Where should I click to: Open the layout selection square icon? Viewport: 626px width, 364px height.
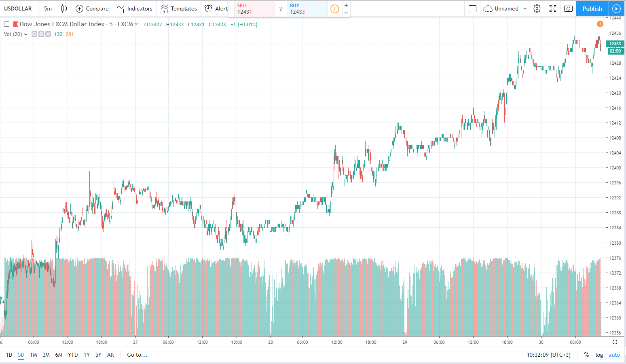click(x=472, y=8)
